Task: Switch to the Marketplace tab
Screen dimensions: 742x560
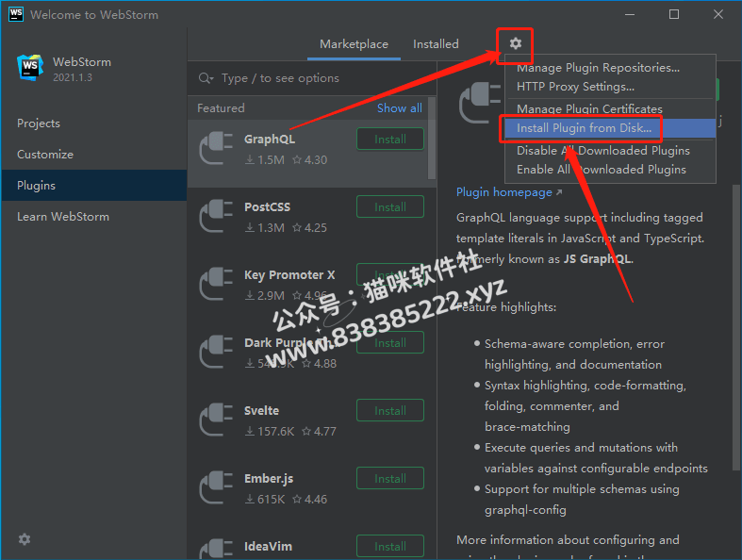Action: [x=354, y=44]
